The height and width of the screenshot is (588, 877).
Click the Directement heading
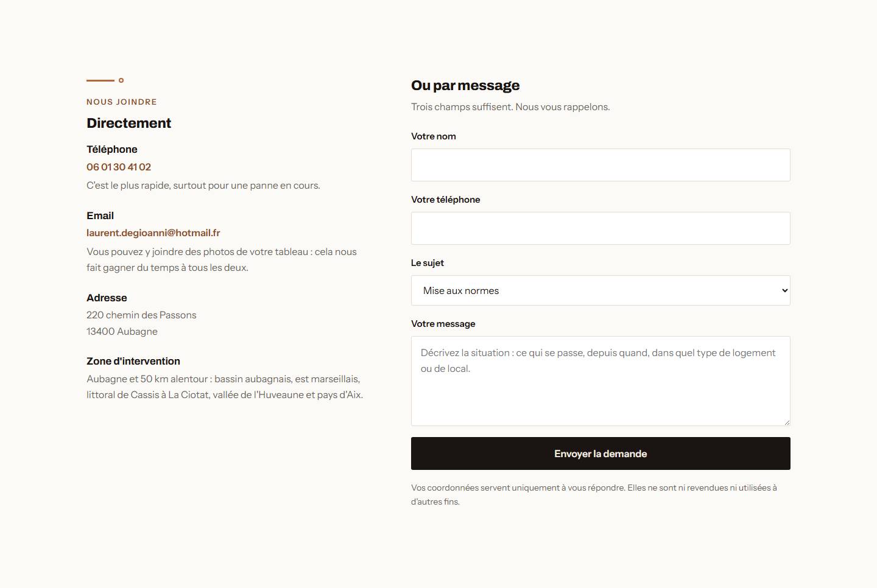pyautogui.click(x=129, y=123)
